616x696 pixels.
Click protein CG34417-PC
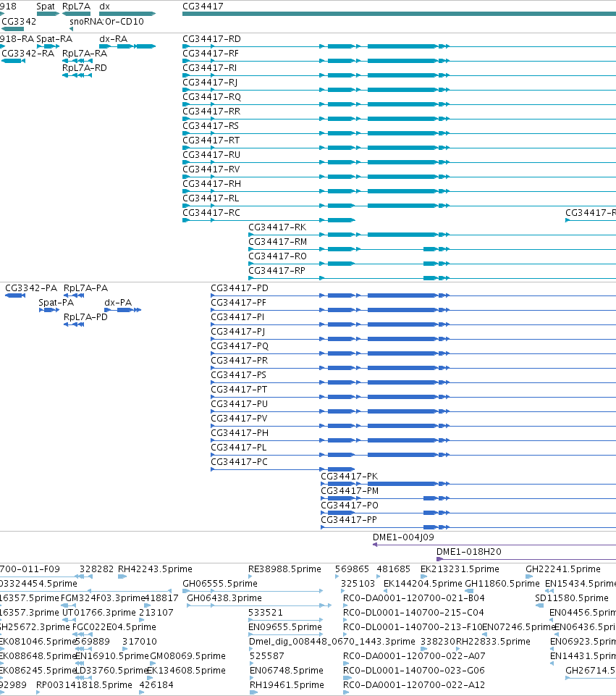pos(239,462)
